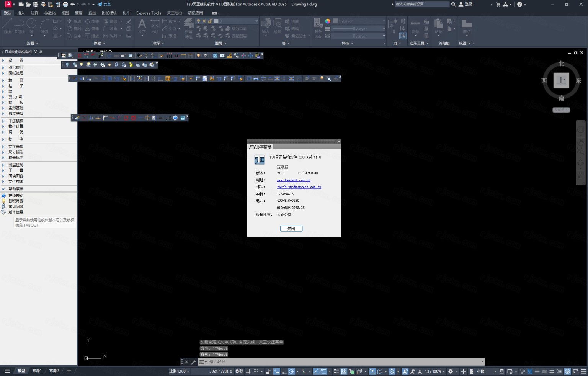
Task: Click the 关闭 button in version dialog
Action: 291,229
